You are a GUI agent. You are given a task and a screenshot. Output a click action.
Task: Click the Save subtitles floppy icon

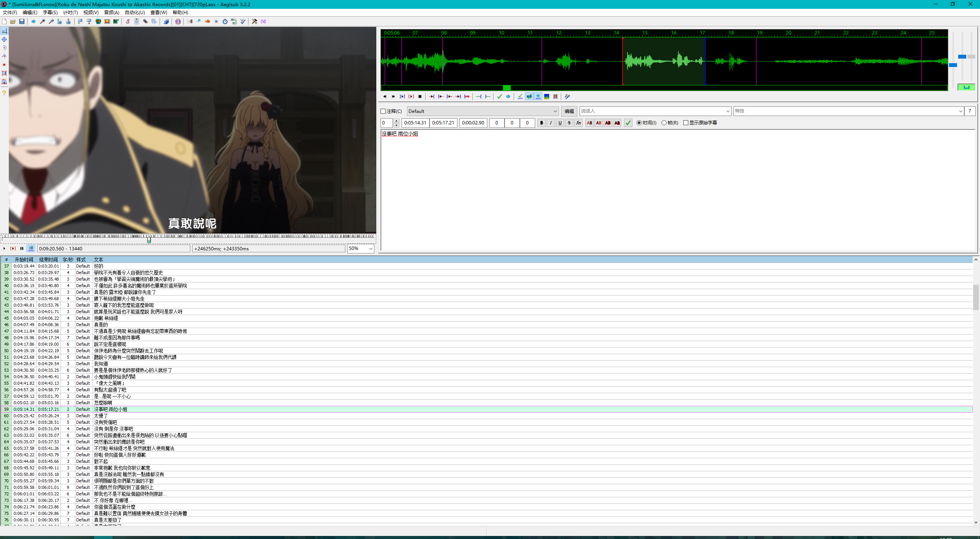22,21
